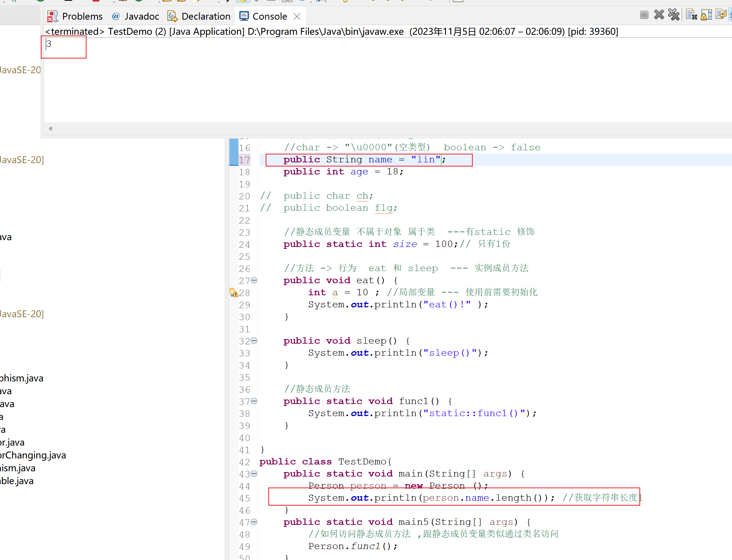Viewport: 732px width, 560px height.
Task: Collapse the func1() fold marker at line 37
Action: (254, 401)
